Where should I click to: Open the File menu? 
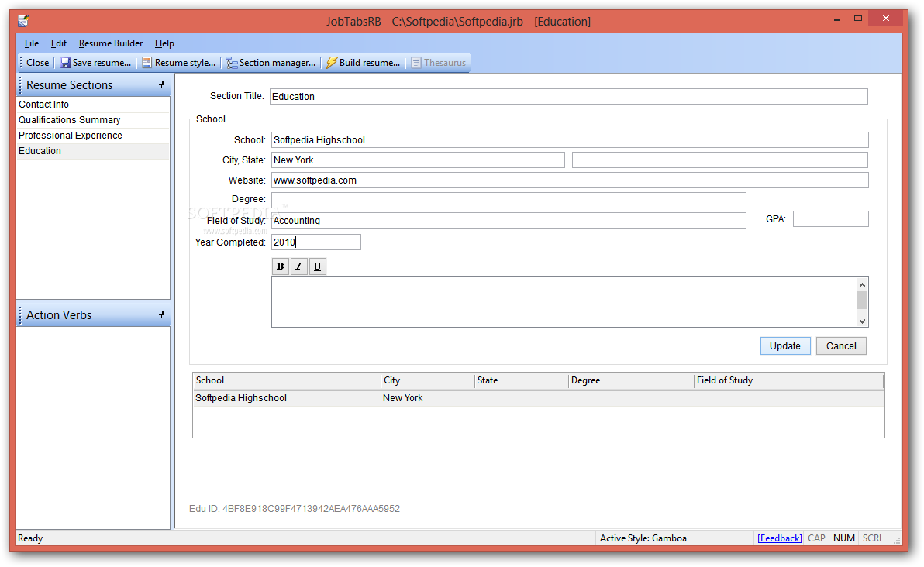point(32,43)
